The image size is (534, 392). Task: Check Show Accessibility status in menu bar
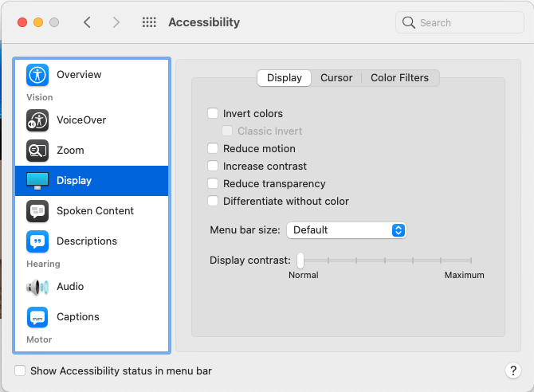point(20,370)
